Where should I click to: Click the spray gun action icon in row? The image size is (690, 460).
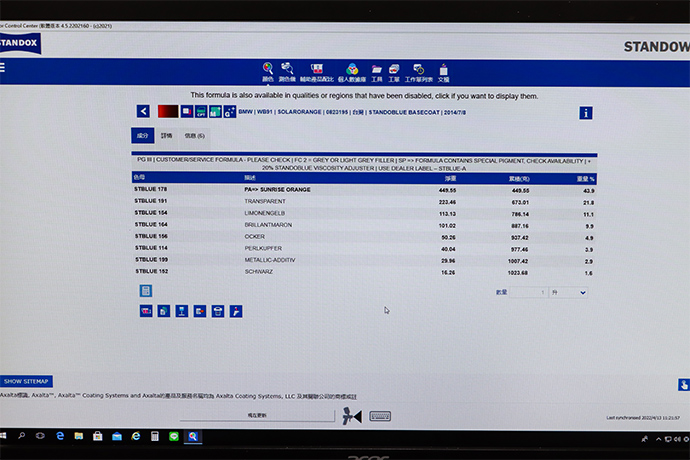(x=236, y=311)
